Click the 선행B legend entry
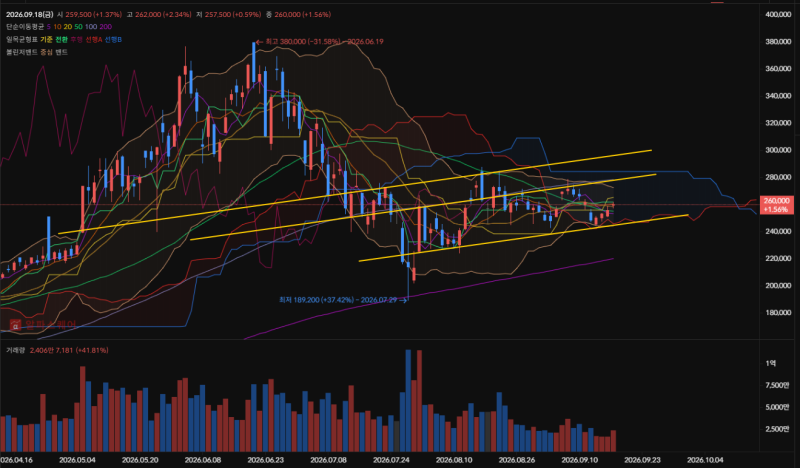 tap(113, 39)
